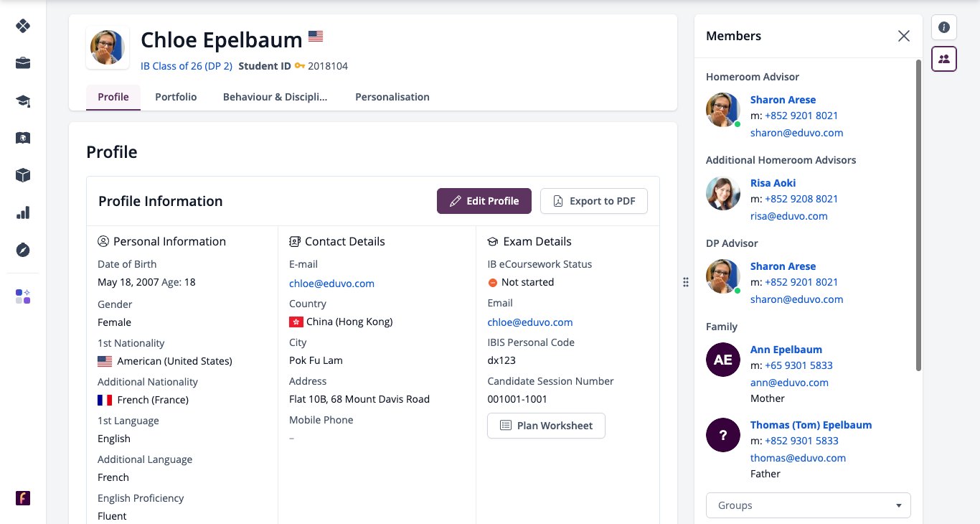The height and width of the screenshot is (524, 980).
Task: Click the Edit Profile button
Action: [x=484, y=201]
